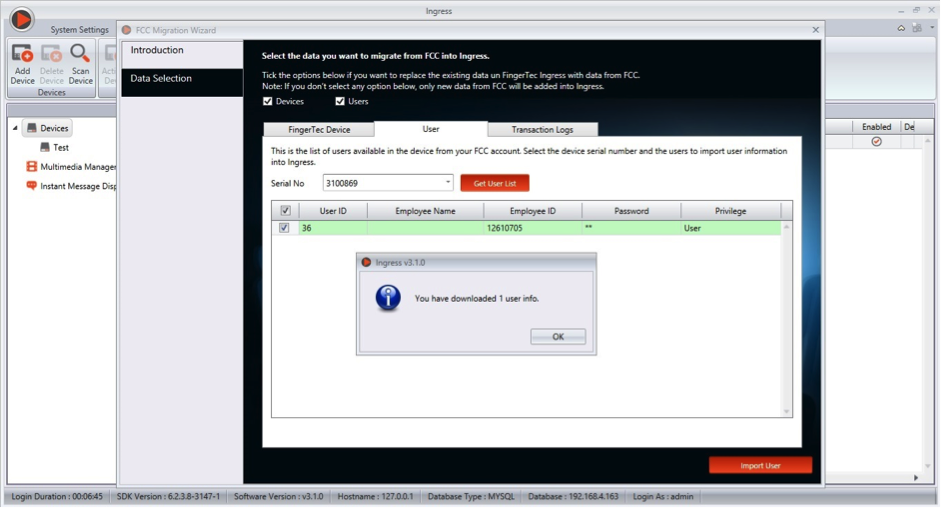The width and height of the screenshot is (941, 508).
Task: Click the home icon at top right
Action: [901, 28]
